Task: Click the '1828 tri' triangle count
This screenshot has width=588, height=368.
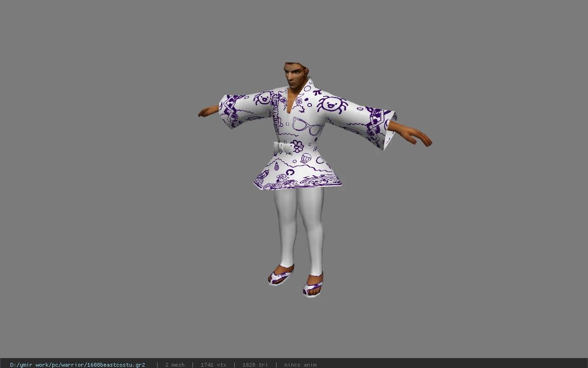Action: (255, 365)
